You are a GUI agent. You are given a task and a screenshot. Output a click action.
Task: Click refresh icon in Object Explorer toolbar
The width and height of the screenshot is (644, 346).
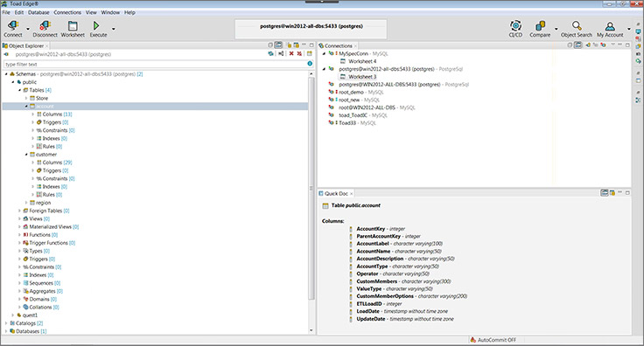pos(270,53)
